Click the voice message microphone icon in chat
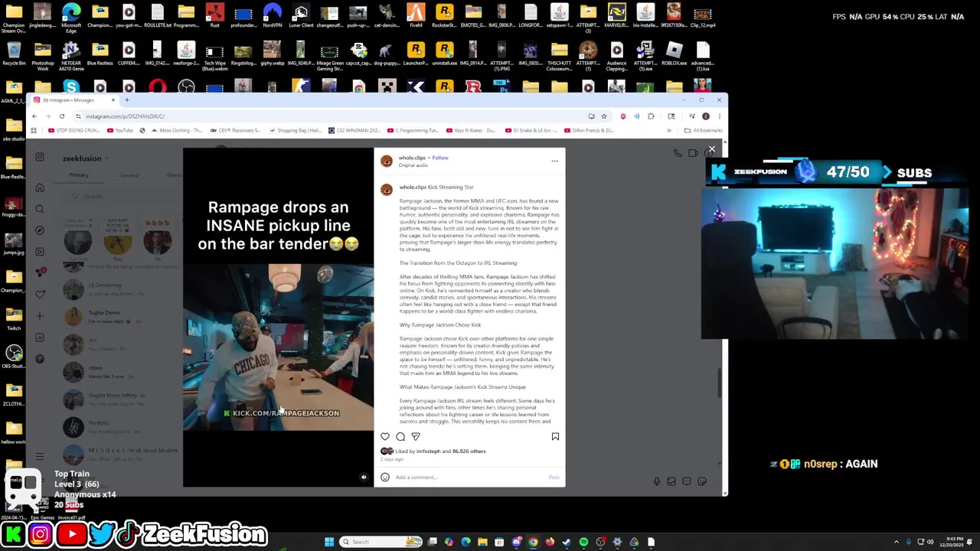Viewport: 980px width, 551px height. [x=656, y=481]
